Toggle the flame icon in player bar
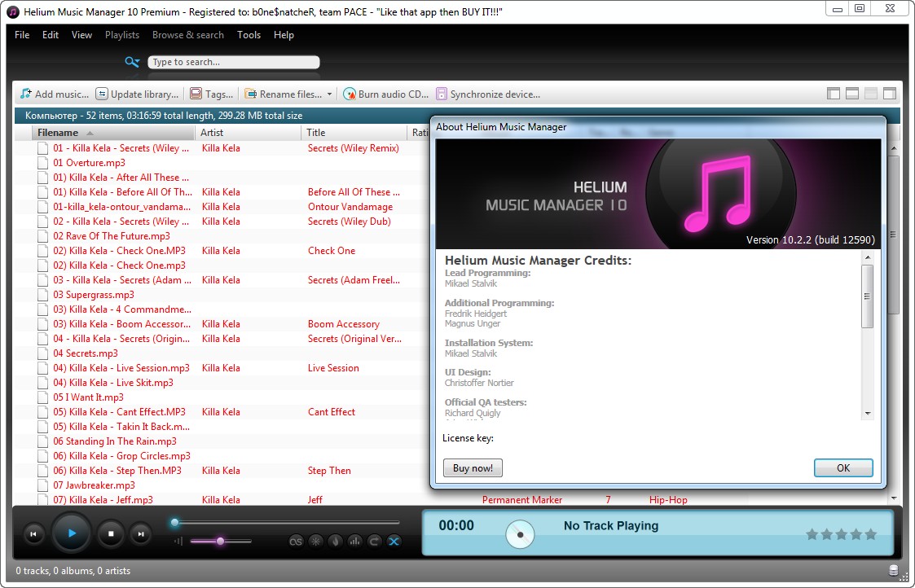 (335, 542)
